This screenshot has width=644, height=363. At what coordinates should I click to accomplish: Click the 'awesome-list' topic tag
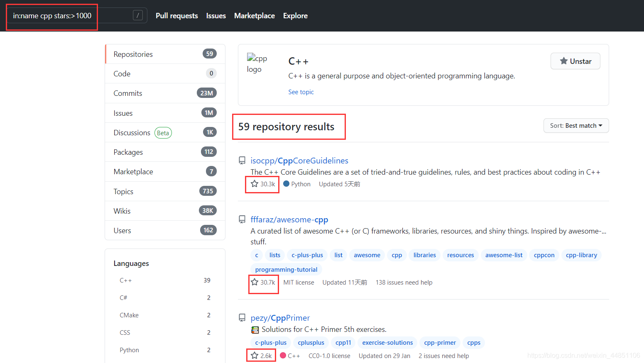(x=504, y=255)
